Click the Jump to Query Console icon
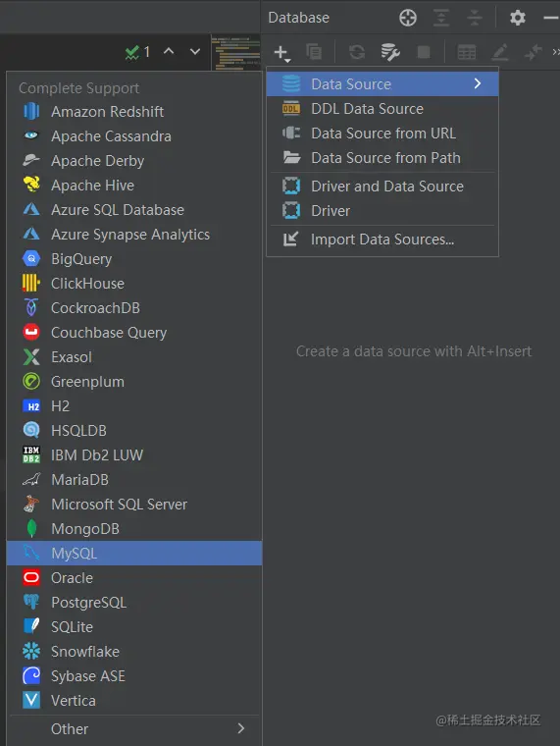Viewport: 560px width, 746px height. (x=533, y=52)
